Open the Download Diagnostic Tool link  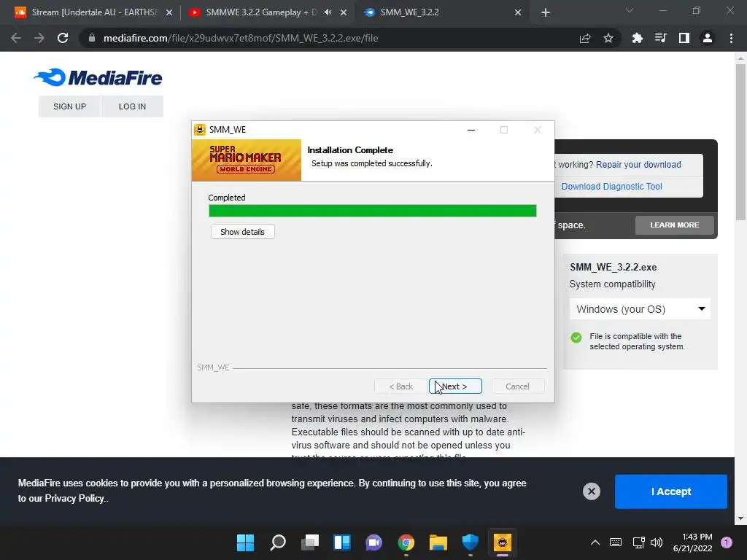[612, 186]
